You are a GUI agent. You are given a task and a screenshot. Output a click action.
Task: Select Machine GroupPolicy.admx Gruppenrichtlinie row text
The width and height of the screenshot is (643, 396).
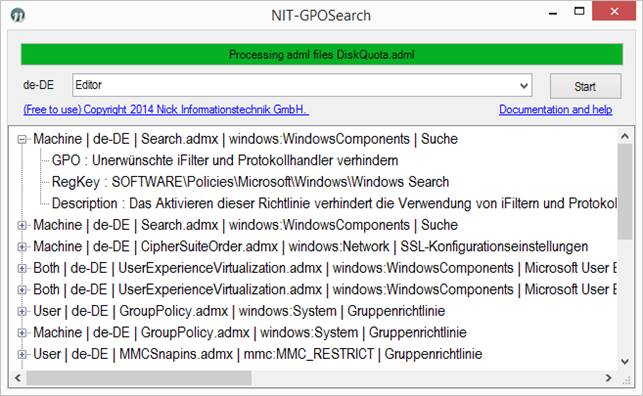250,332
